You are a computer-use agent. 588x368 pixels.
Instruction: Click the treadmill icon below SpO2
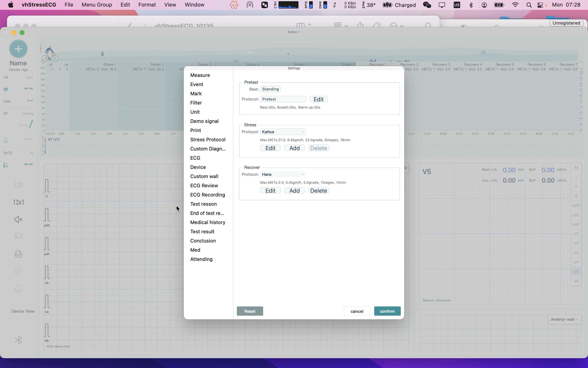pyautogui.click(x=6, y=165)
